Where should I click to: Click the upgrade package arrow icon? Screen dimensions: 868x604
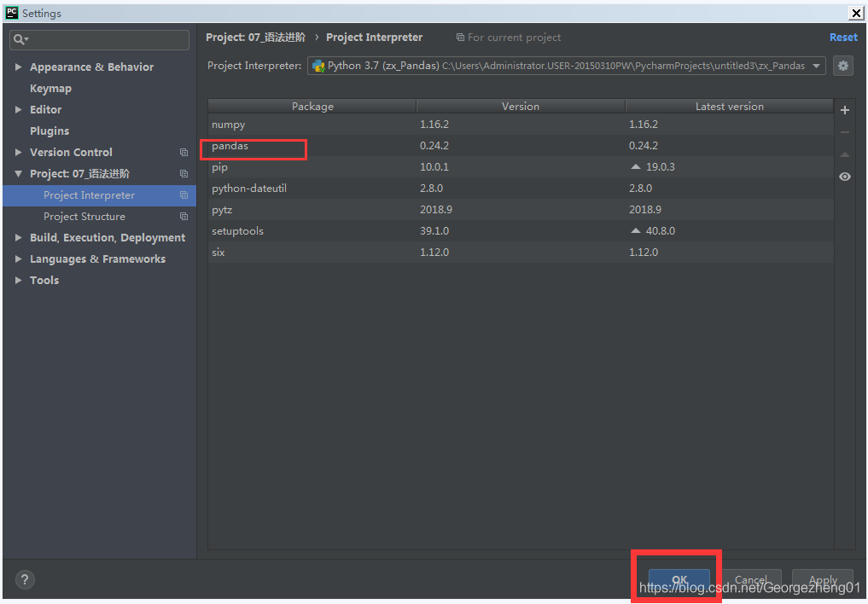[845, 154]
